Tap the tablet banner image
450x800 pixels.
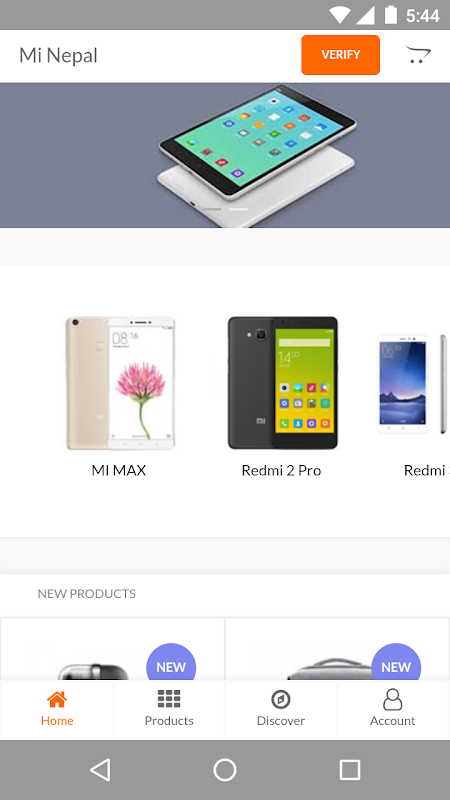point(225,155)
